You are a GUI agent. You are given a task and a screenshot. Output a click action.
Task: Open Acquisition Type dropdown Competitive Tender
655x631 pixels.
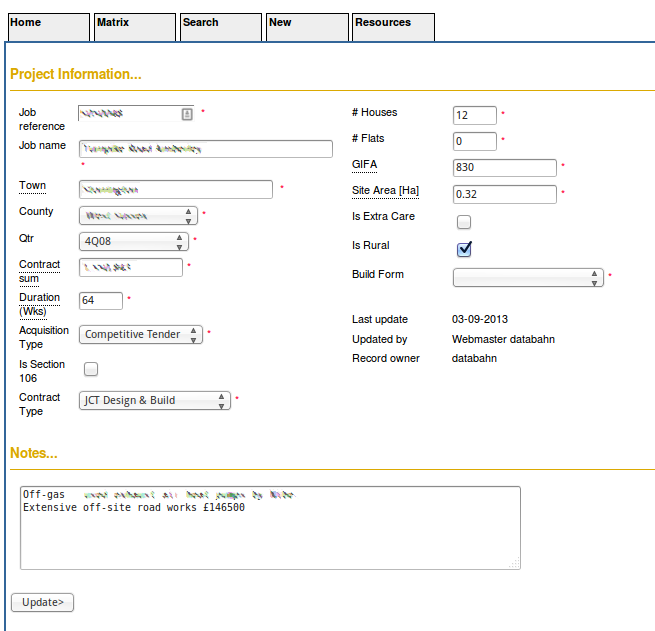141,335
